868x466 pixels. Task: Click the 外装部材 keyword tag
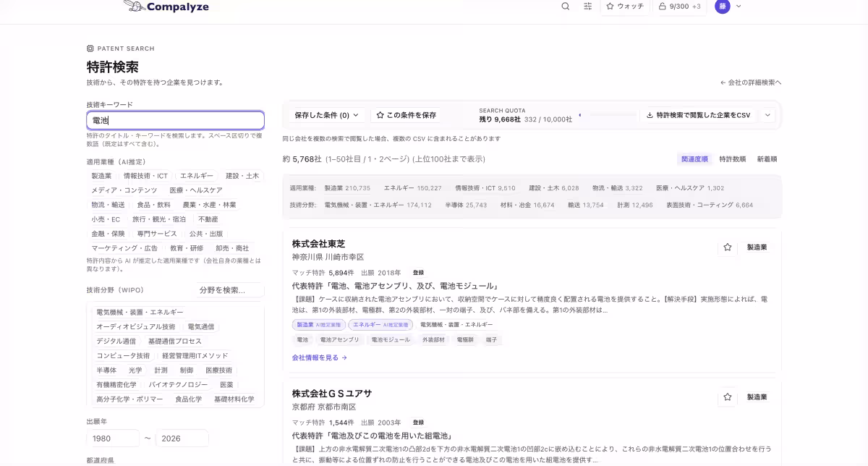tap(433, 339)
